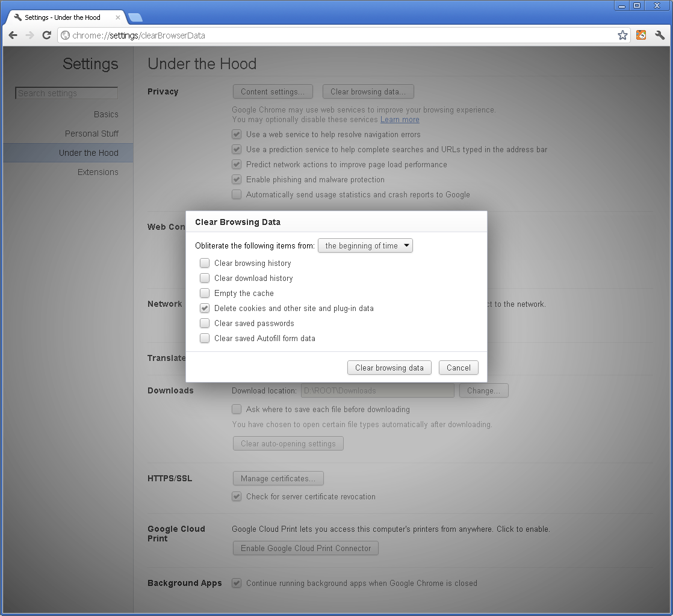The width and height of the screenshot is (673, 616).
Task: Open Basics settings section
Action: click(x=106, y=114)
